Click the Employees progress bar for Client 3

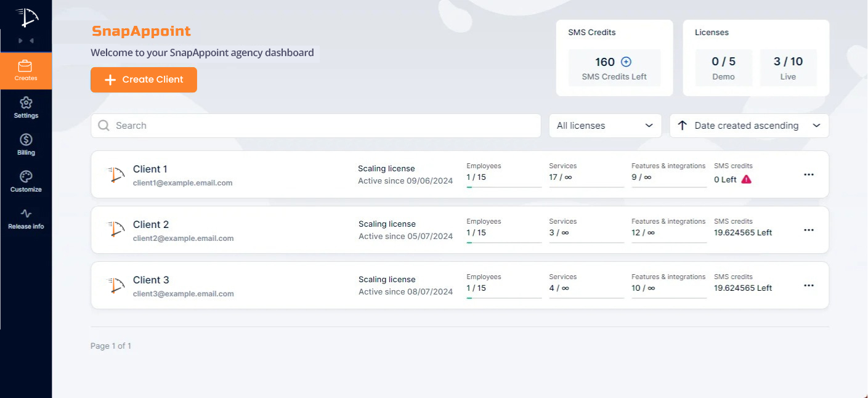click(x=504, y=298)
